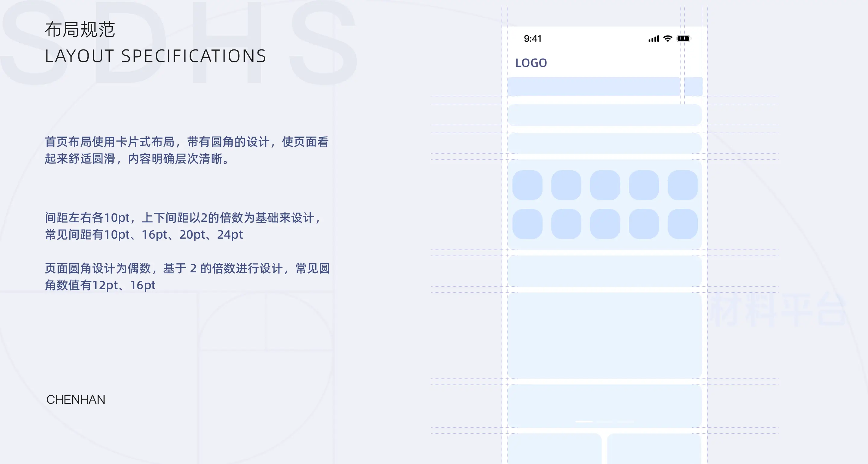Image resolution: width=868 pixels, height=464 pixels.
Task: Click the 9:41 time in status bar
Action: (x=532, y=39)
